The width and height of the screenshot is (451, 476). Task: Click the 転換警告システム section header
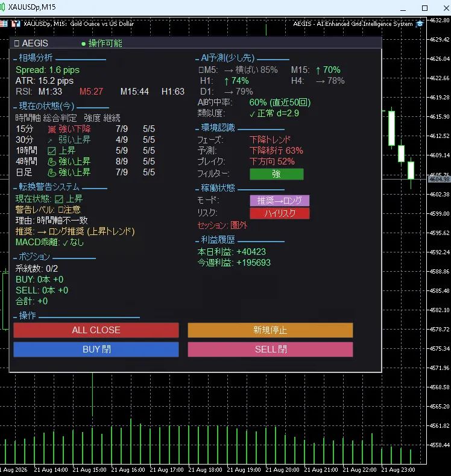[49, 187]
